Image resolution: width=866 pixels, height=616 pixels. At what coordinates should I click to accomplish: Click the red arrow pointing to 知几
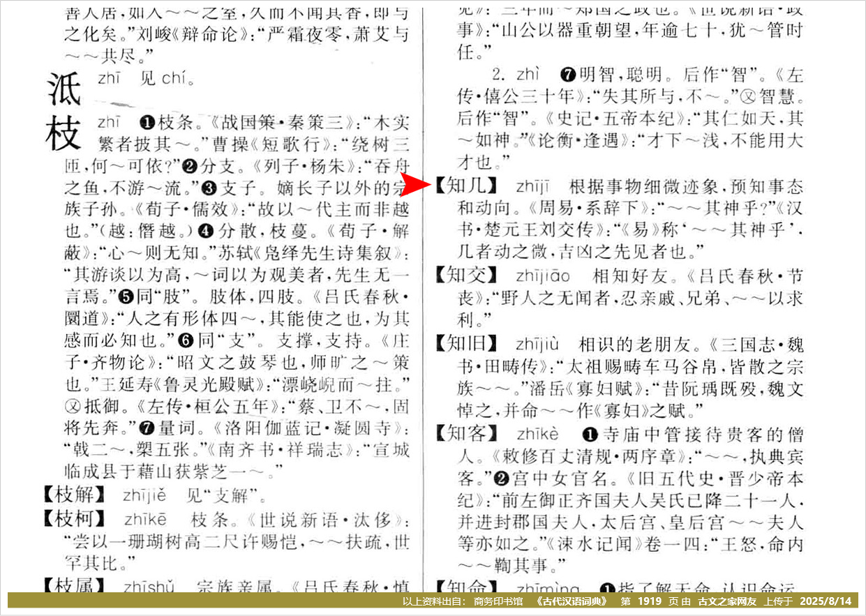tap(418, 185)
